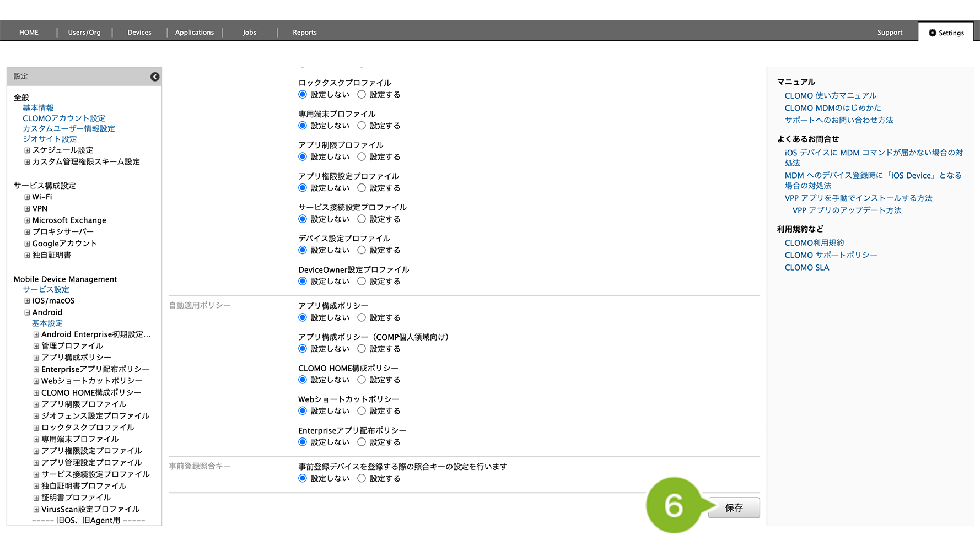Select ジオフェンス設定プロファイル in the tree
The width and height of the screenshot is (980, 551).
click(95, 416)
